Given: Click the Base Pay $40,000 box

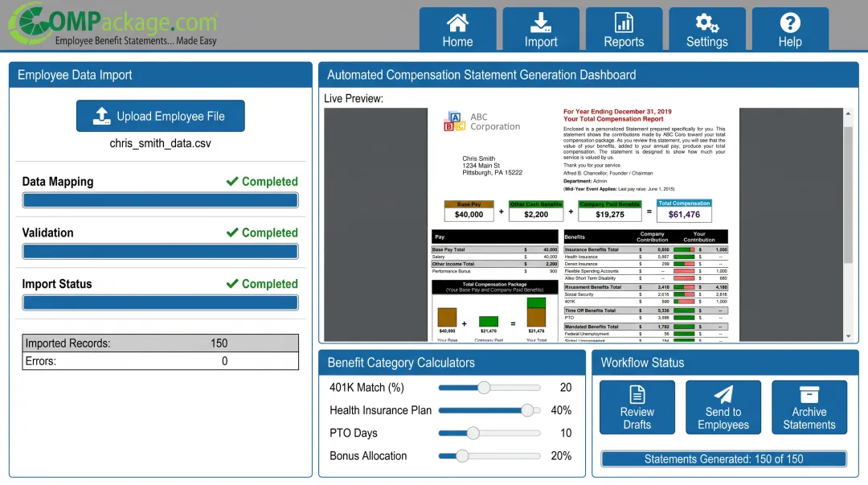Looking at the screenshot, I should point(469,211).
